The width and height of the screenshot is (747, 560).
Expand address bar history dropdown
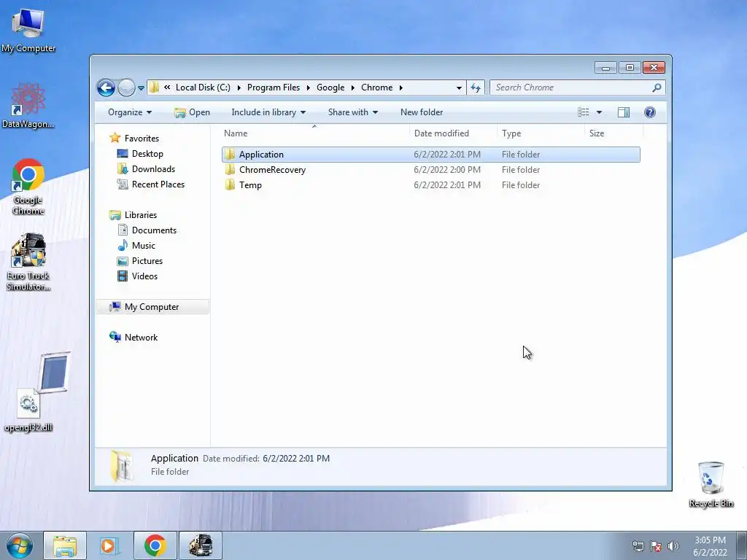(459, 87)
